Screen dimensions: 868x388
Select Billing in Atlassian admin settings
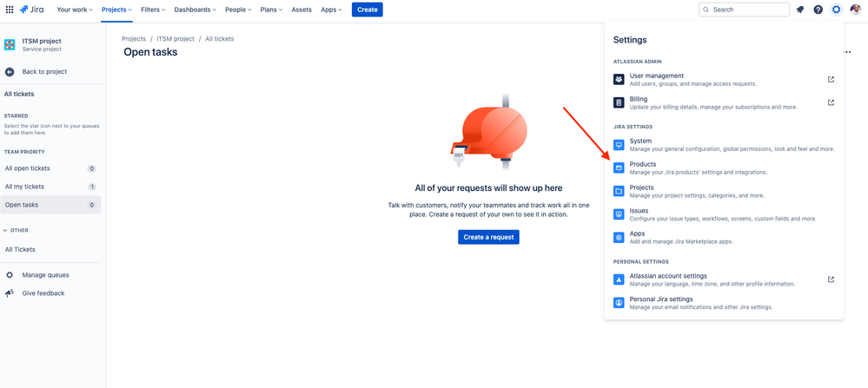(724, 102)
